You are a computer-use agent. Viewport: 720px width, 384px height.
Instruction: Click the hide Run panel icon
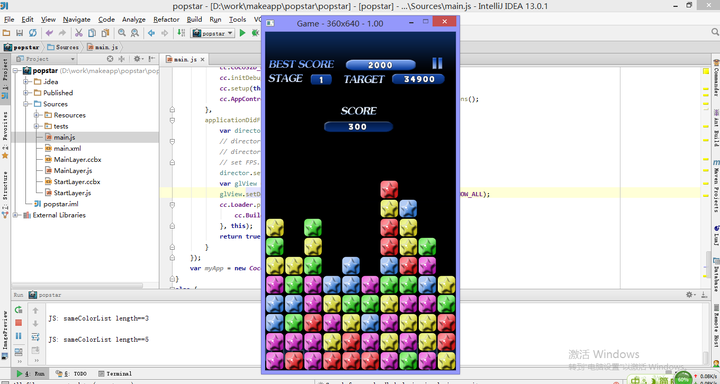click(x=704, y=294)
